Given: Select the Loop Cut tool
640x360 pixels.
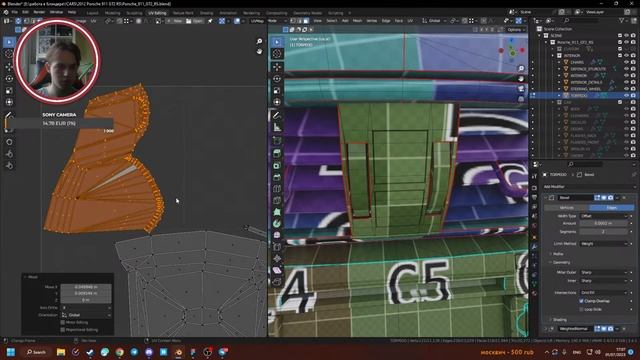Looking at the screenshot, I should [x=277, y=189].
